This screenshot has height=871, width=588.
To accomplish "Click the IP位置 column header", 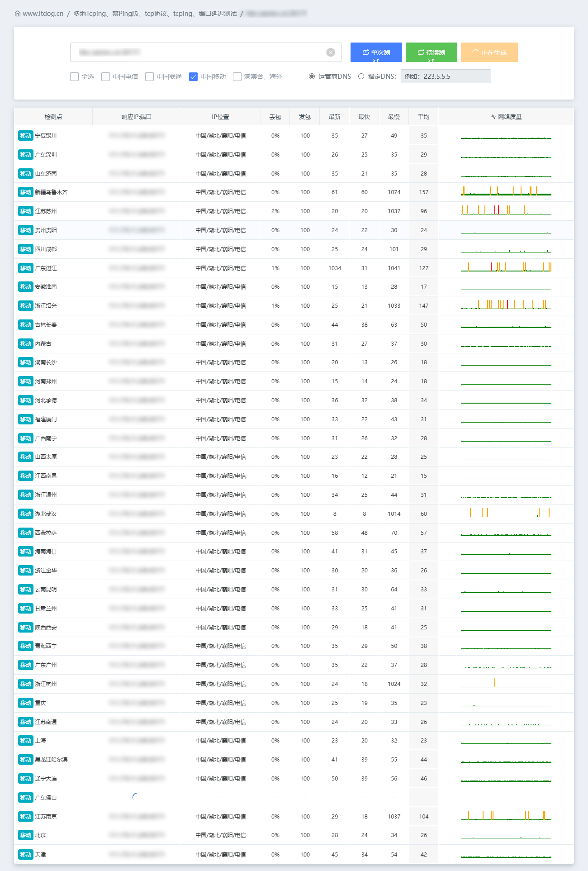I will [221, 117].
